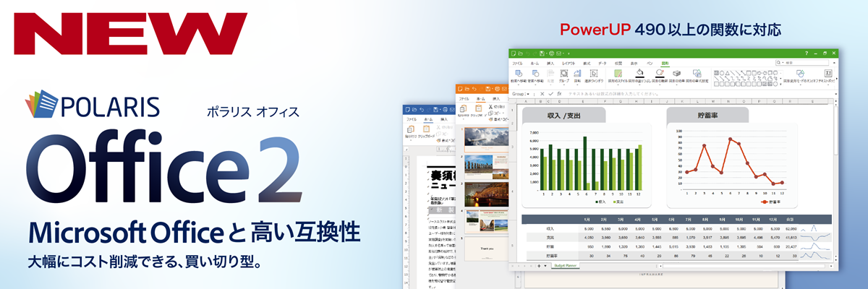
Task: Click the 12月 column header in the table
Action: [773, 220]
